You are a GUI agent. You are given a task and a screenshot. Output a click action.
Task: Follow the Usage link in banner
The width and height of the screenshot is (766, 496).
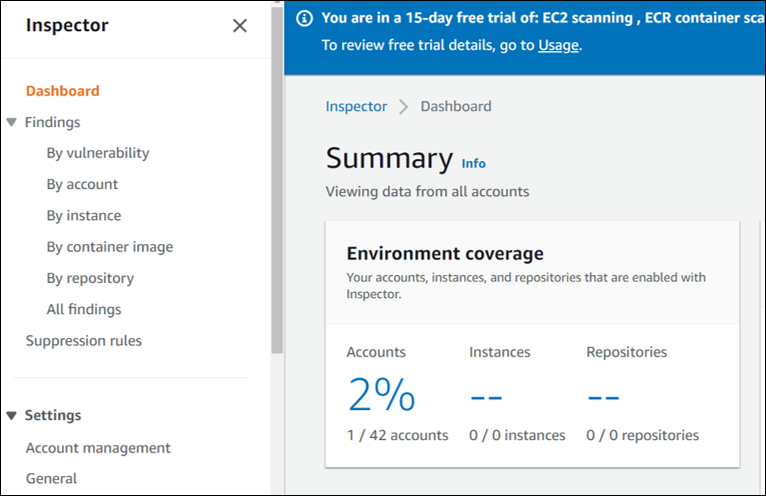click(558, 45)
